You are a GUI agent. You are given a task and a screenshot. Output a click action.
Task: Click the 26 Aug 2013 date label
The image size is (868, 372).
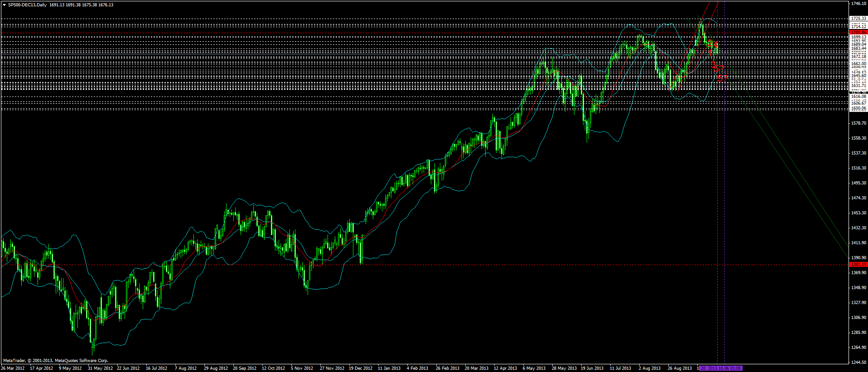click(x=680, y=368)
